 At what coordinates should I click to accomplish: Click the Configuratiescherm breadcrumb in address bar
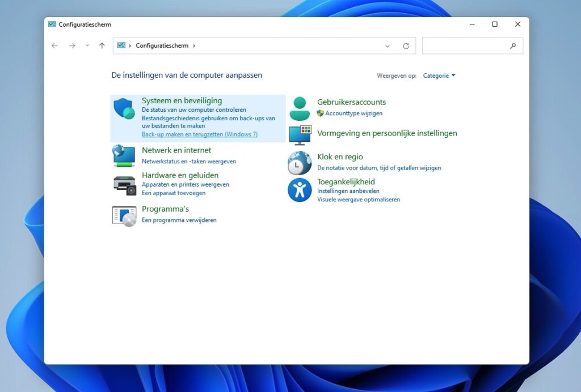click(x=162, y=45)
